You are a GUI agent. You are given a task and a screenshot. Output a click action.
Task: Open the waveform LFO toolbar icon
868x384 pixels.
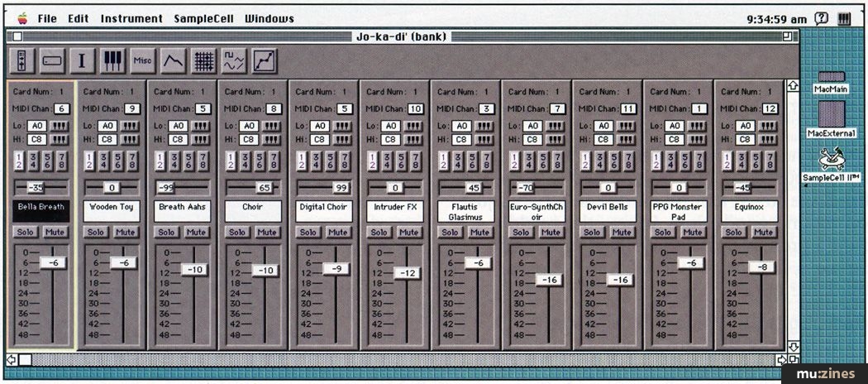point(234,60)
